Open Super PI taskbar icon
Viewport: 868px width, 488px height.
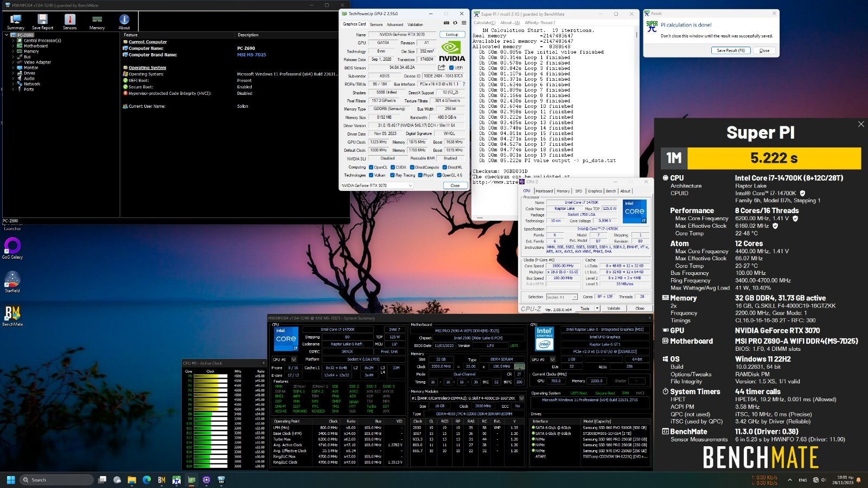tap(176, 480)
